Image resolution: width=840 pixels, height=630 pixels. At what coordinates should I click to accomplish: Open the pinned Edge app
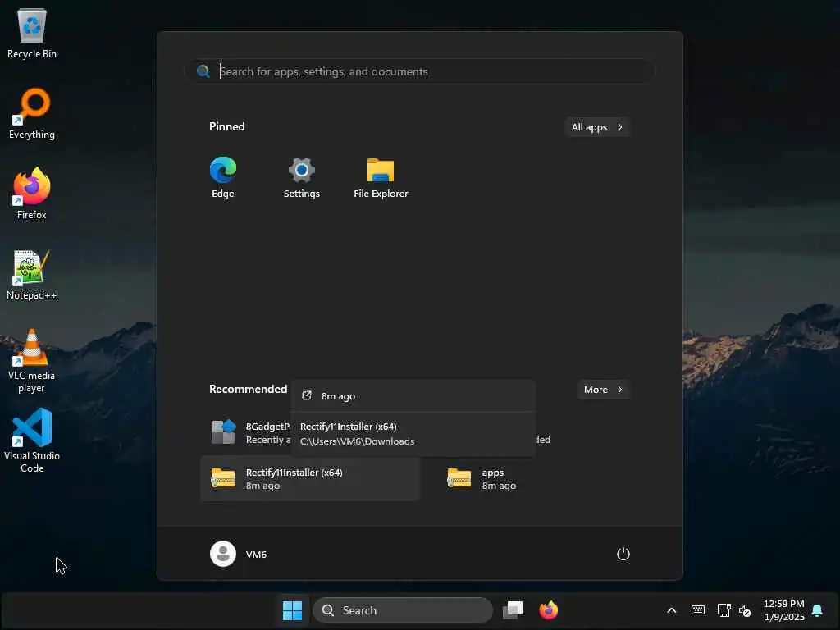pyautogui.click(x=223, y=177)
